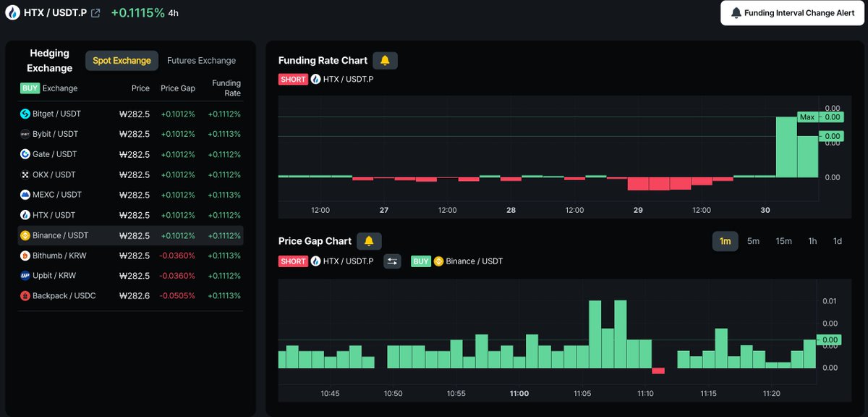Click Backpack price gap -0.0505%
868x417 pixels.
point(178,296)
